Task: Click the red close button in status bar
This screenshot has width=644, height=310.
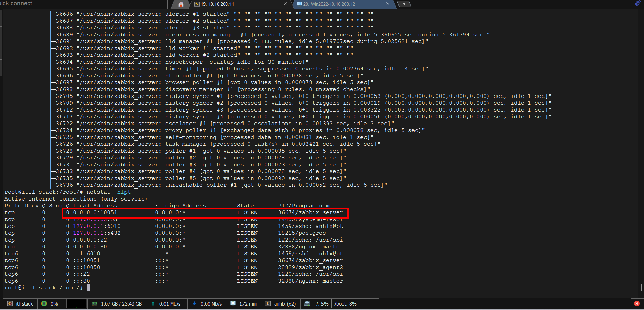Action: click(x=636, y=303)
